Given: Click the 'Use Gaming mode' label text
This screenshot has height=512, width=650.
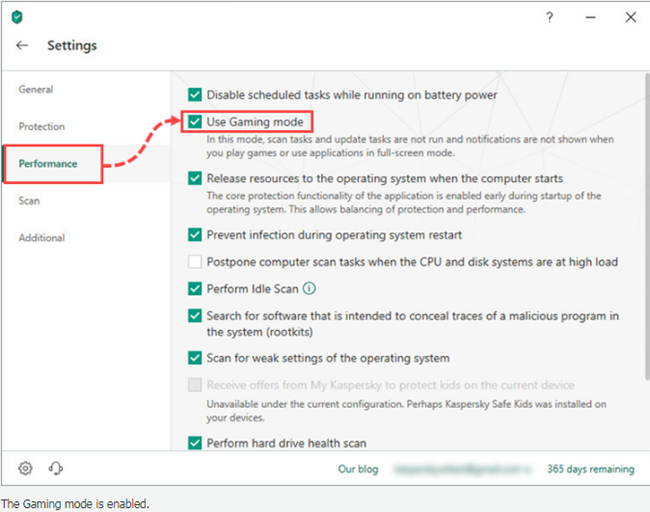Looking at the screenshot, I should coord(255,122).
